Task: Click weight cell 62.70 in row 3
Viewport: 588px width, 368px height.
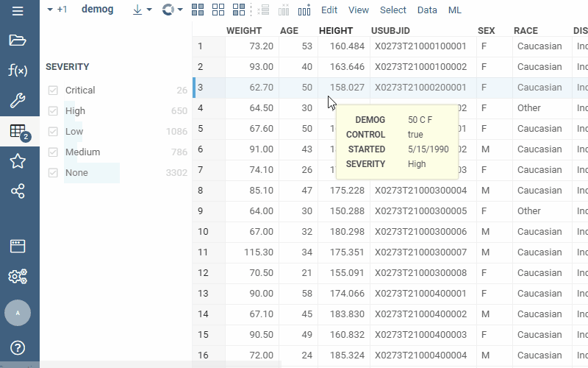Action: click(252, 88)
